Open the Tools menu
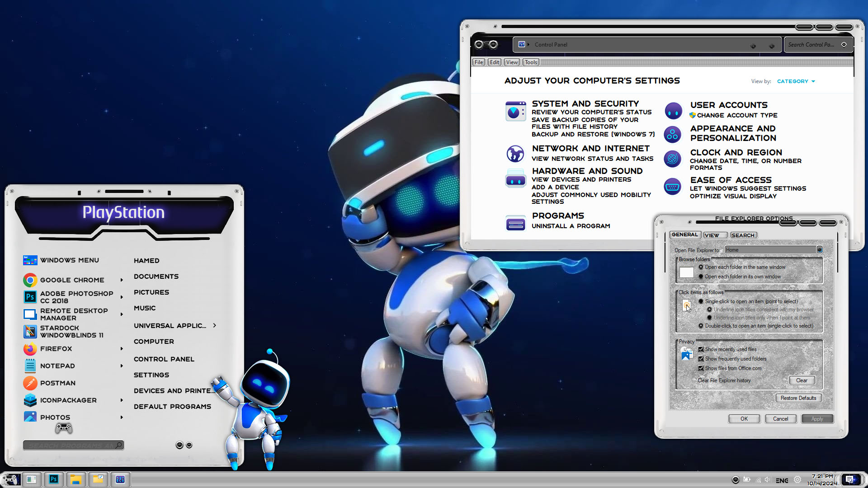 531,62
